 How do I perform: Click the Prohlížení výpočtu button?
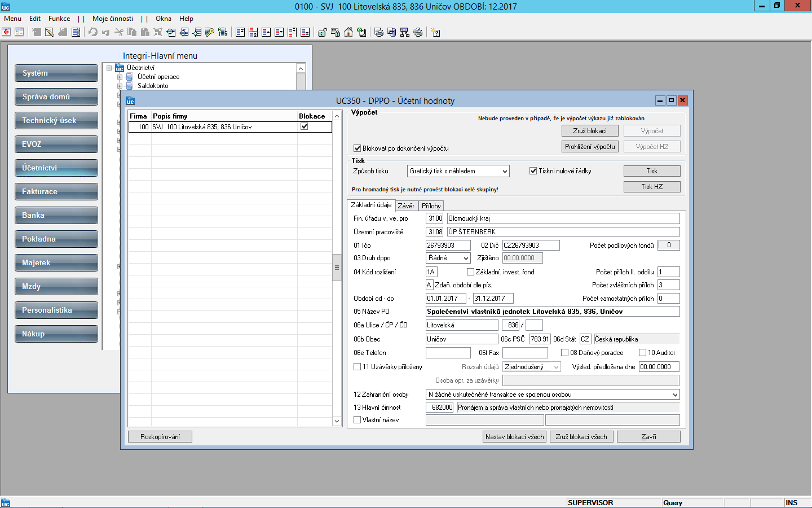[x=590, y=147]
